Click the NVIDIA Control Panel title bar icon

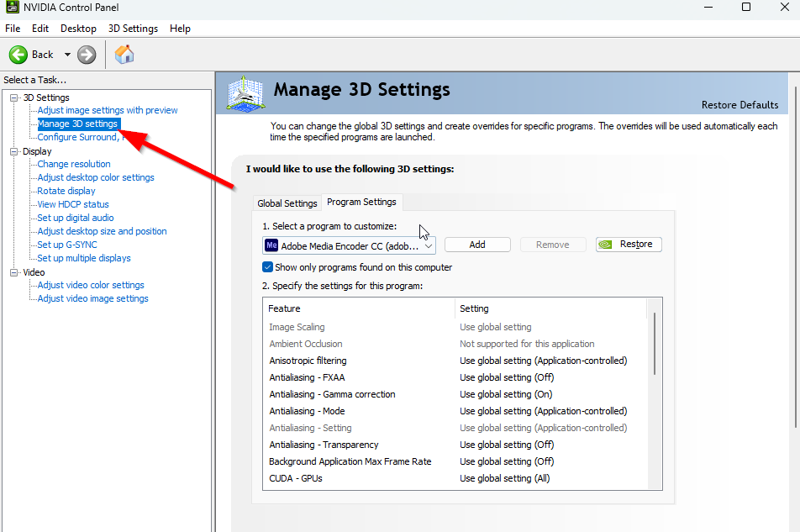11,8
